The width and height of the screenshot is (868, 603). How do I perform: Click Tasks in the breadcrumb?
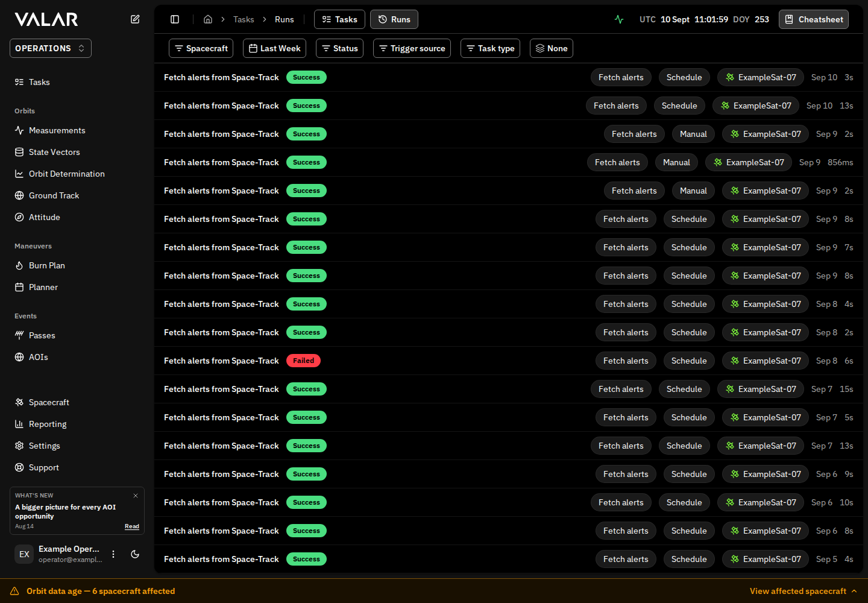point(244,19)
